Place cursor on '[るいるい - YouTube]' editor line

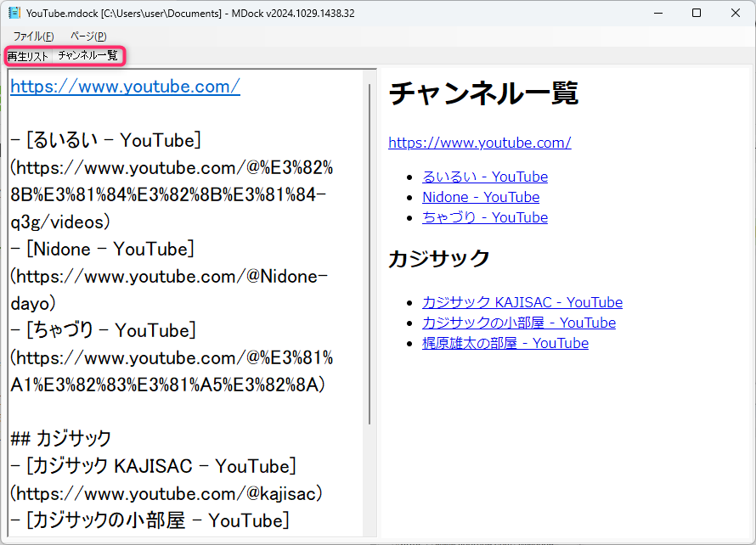coord(105,140)
